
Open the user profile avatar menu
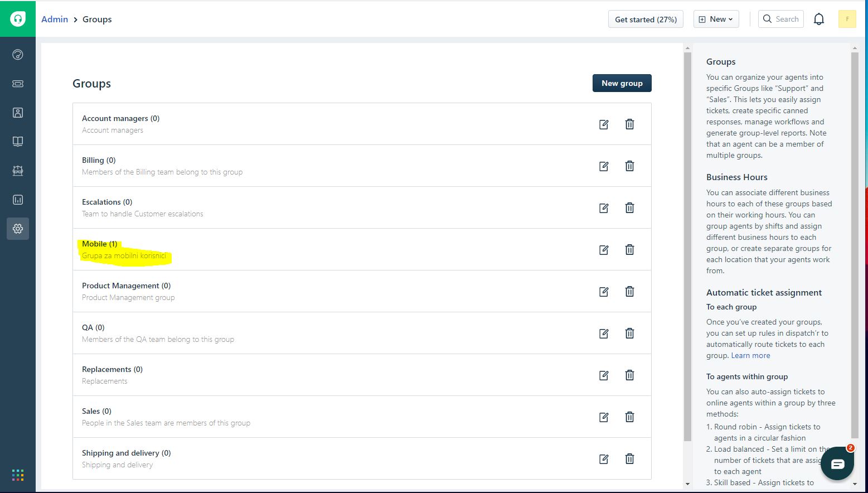pyautogui.click(x=847, y=19)
